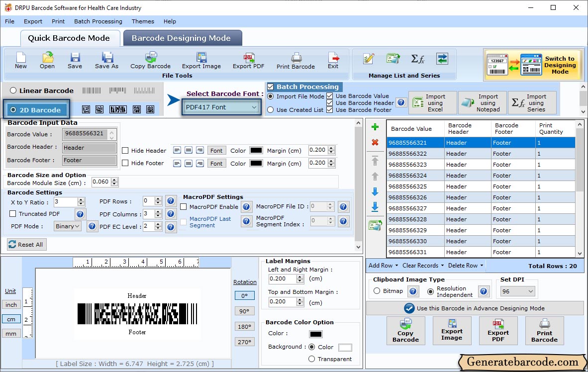Click the blue move to bottom arrow icon

(375, 206)
